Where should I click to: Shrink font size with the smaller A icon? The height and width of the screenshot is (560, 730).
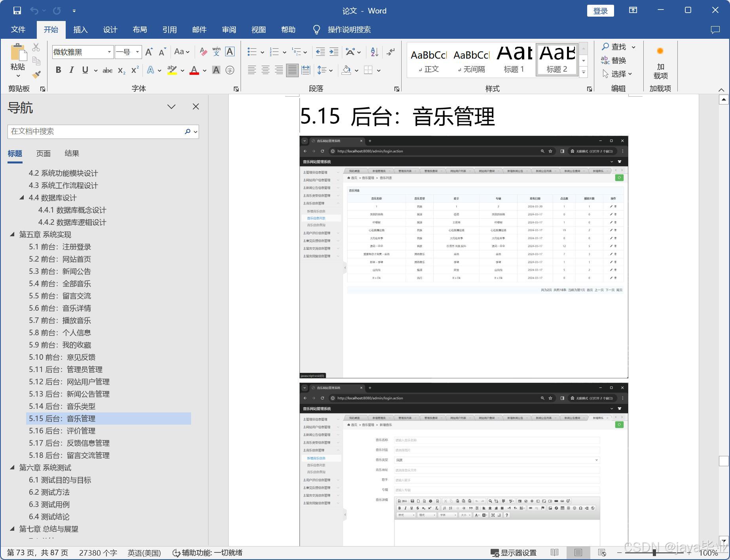[x=162, y=52]
